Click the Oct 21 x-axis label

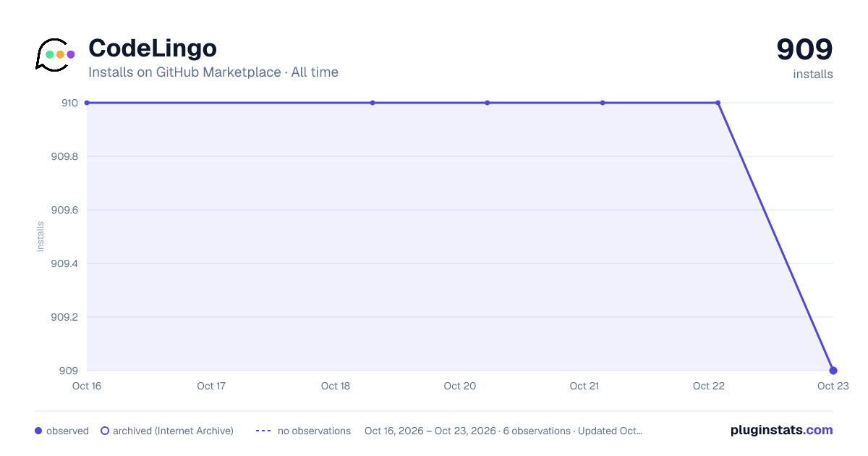click(584, 387)
